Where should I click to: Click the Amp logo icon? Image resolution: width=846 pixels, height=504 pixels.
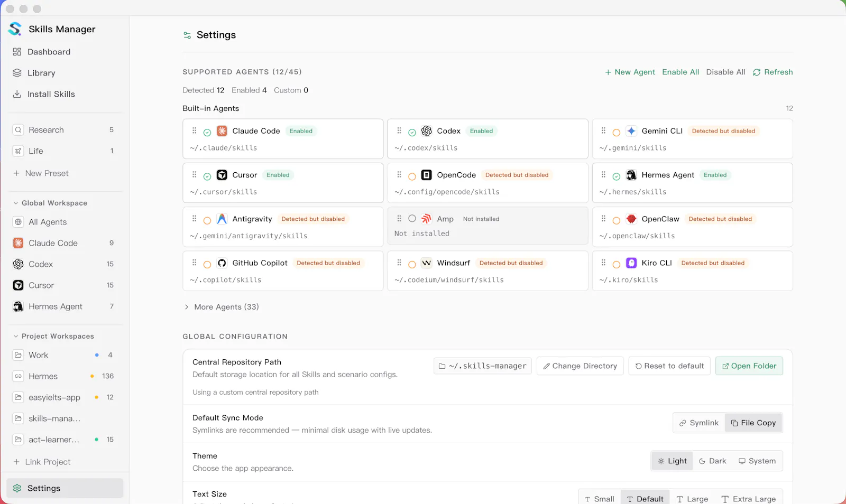coord(427,219)
